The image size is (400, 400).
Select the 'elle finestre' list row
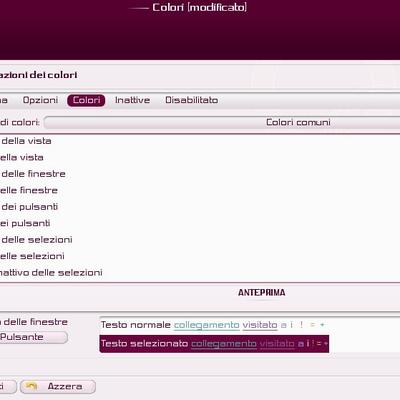point(200,190)
